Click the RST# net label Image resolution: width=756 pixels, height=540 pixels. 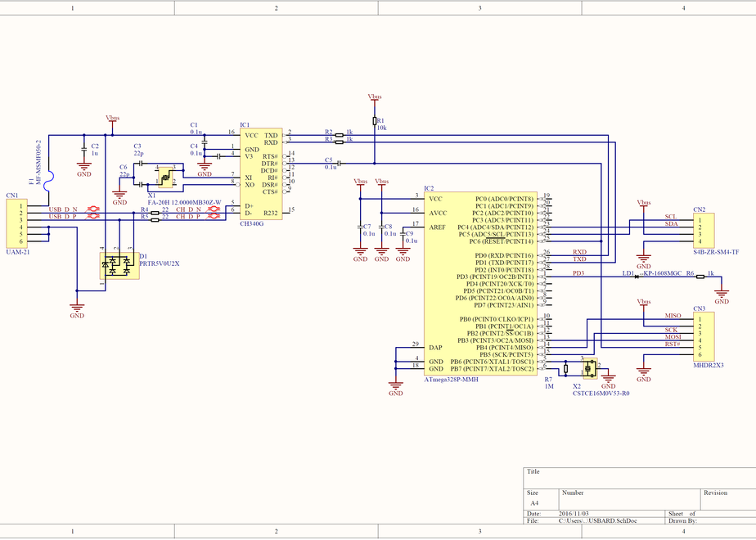pyautogui.click(x=673, y=344)
